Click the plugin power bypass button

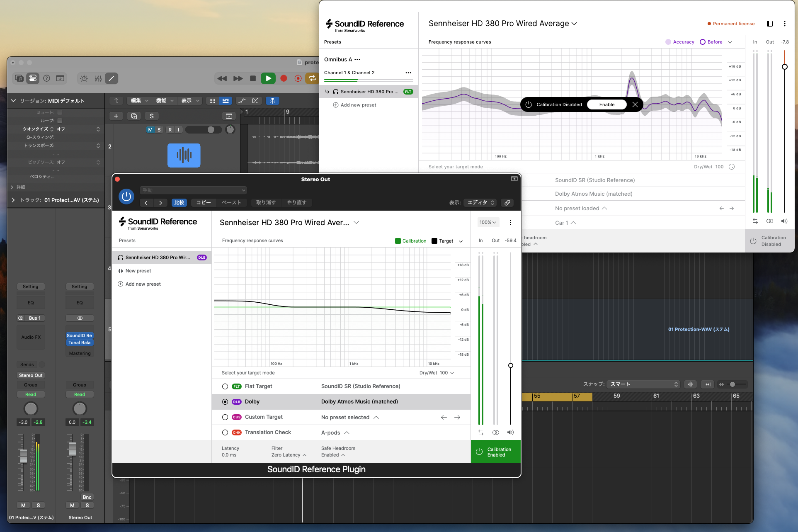coord(126,197)
